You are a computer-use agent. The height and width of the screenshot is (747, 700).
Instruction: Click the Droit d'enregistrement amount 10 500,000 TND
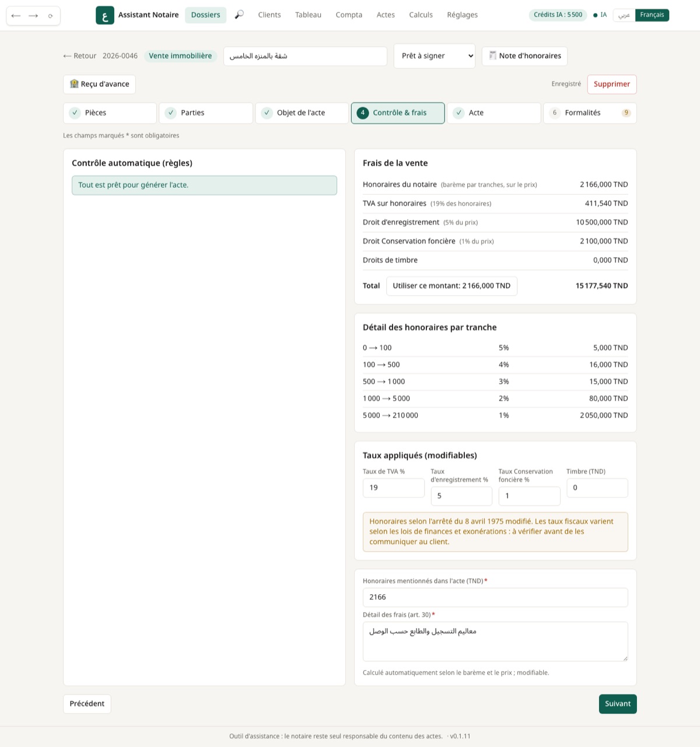[x=602, y=222]
